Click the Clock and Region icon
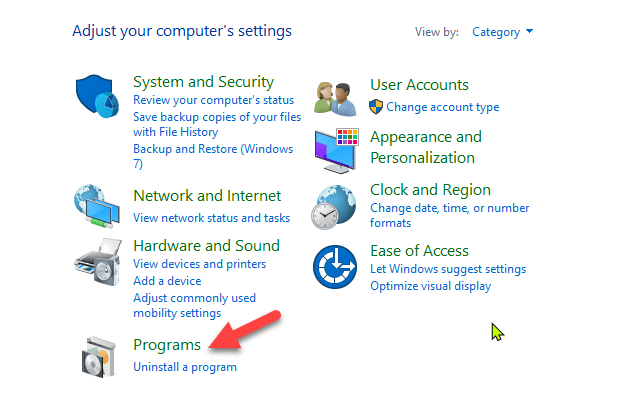 [x=337, y=207]
